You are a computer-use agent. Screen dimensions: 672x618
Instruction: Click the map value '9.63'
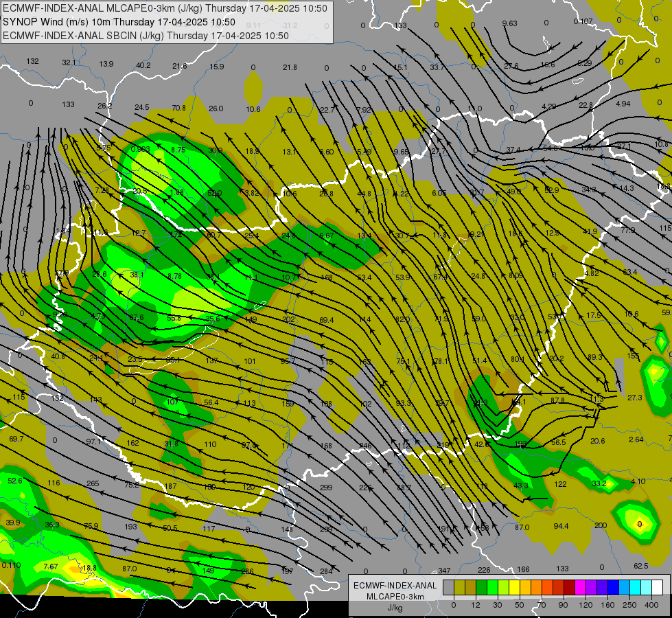click(x=509, y=23)
